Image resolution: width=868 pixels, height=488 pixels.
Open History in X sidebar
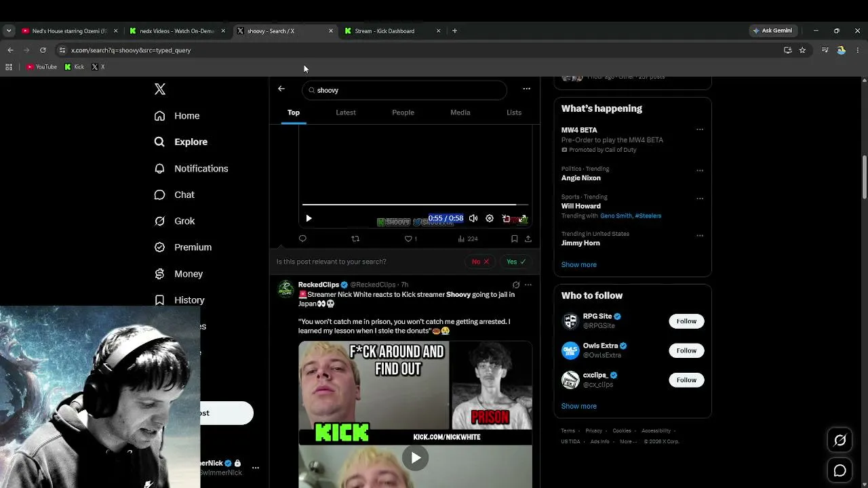(179, 300)
